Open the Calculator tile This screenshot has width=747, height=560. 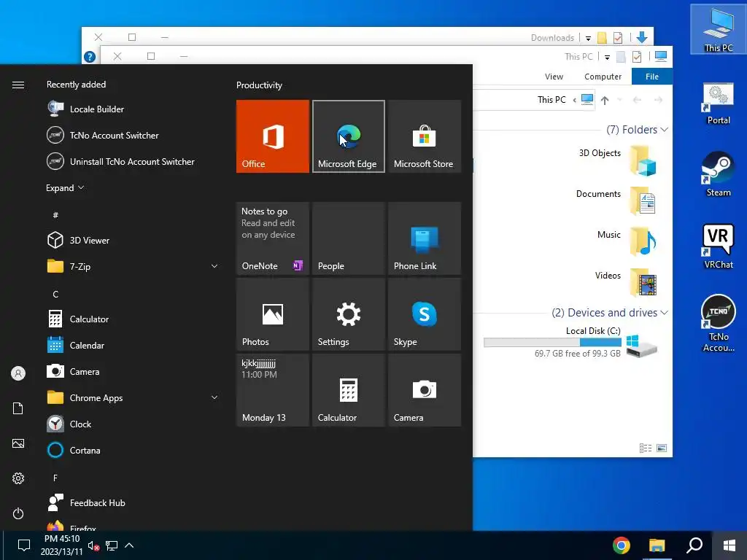[348, 390]
